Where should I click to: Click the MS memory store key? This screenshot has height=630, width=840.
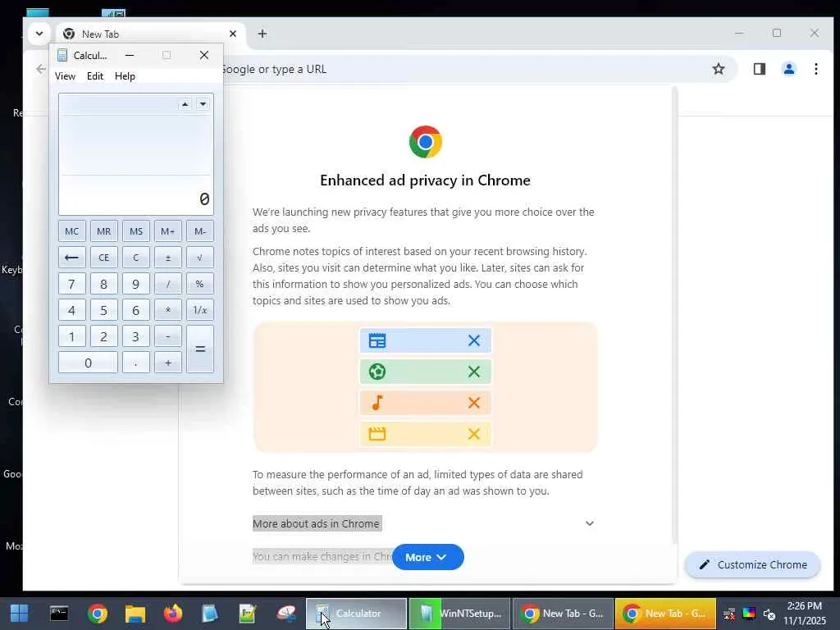[x=136, y=231]
